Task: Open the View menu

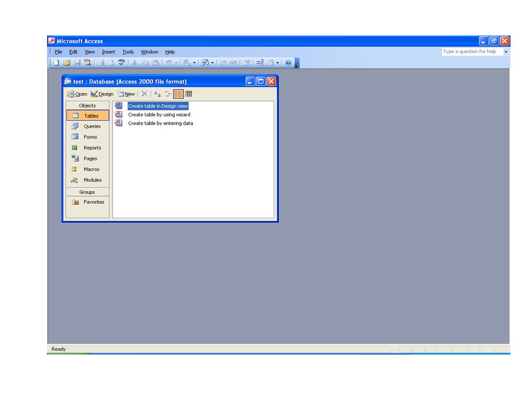Action: (x=90, y=52)
